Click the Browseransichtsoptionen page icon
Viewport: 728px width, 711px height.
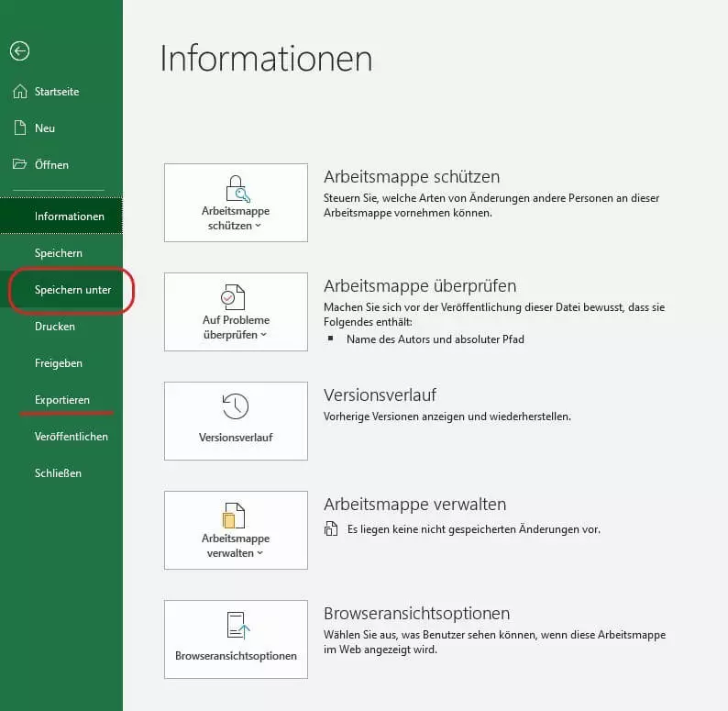coord(236,625)
